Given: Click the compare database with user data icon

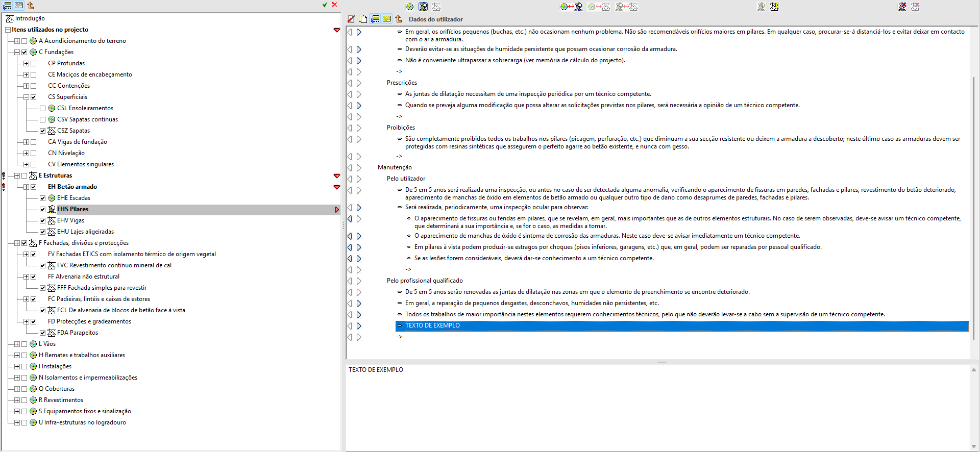Looking at the screenshot, I should [x=571, y=7].
